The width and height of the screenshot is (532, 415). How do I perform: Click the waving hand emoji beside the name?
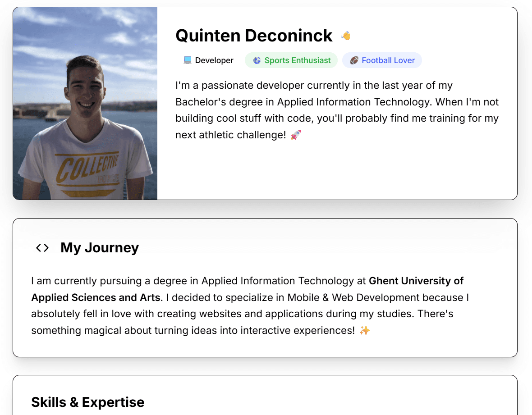click(346, 36)
